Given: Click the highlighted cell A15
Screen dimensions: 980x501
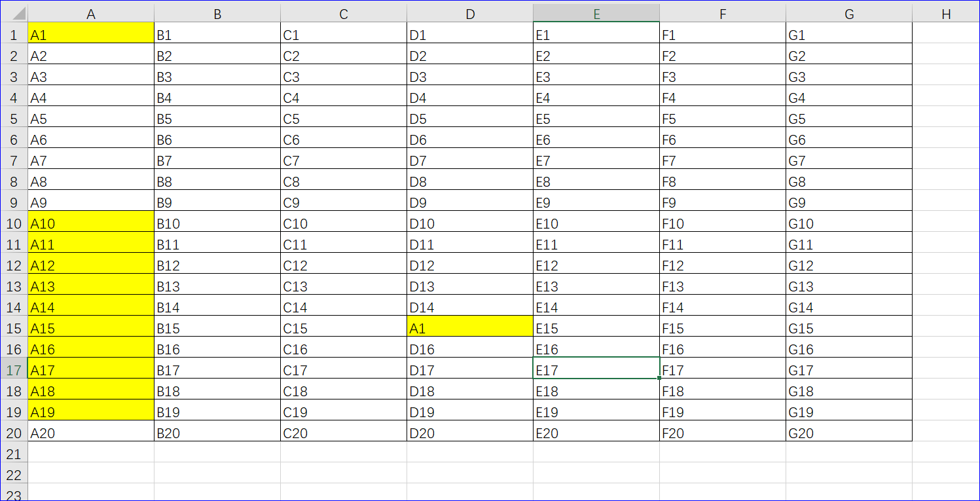Looking at the screenshot, I should click(91, 326).
